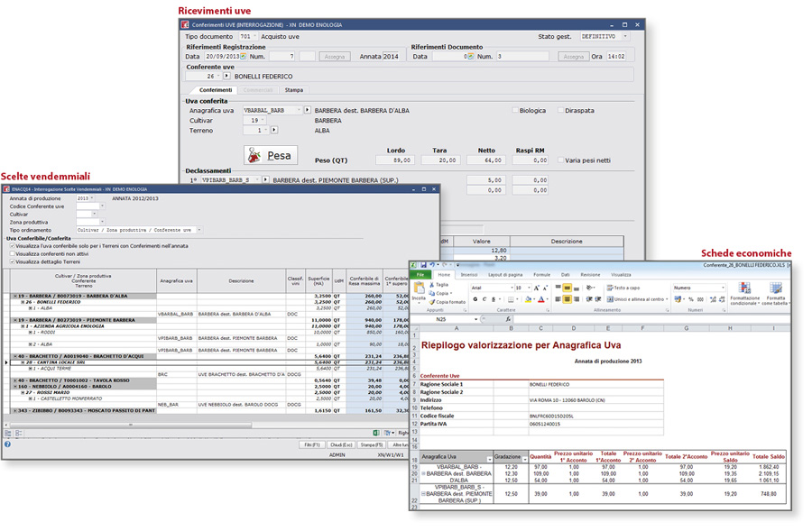Click the Incolla paste icon in Excel
The height and width of the screenshot is (531, 812).
pyautogui.click(x=419, y=292)
